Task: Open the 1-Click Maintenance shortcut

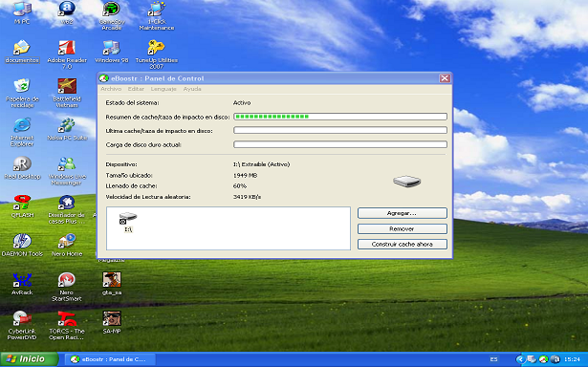Action: coord(157,15)
